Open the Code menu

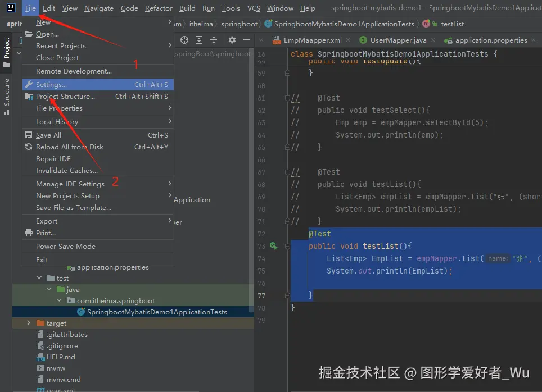[x=129, y=8]
